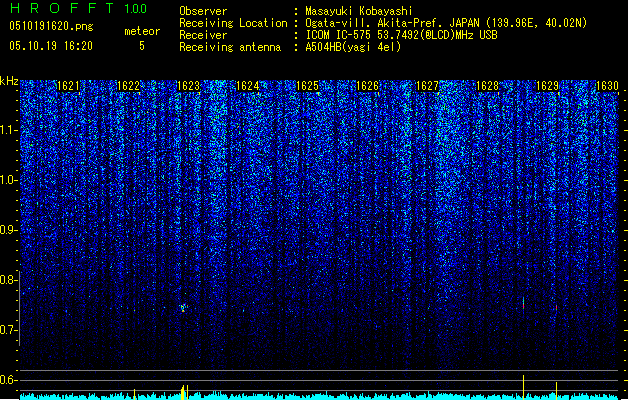Click the 0.9 kHz frequency label

[x=8, y=230]
